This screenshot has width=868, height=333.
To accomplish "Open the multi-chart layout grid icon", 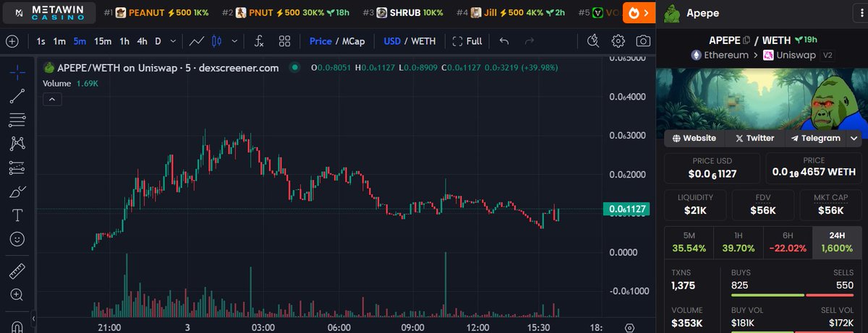I will click(285, 41).
